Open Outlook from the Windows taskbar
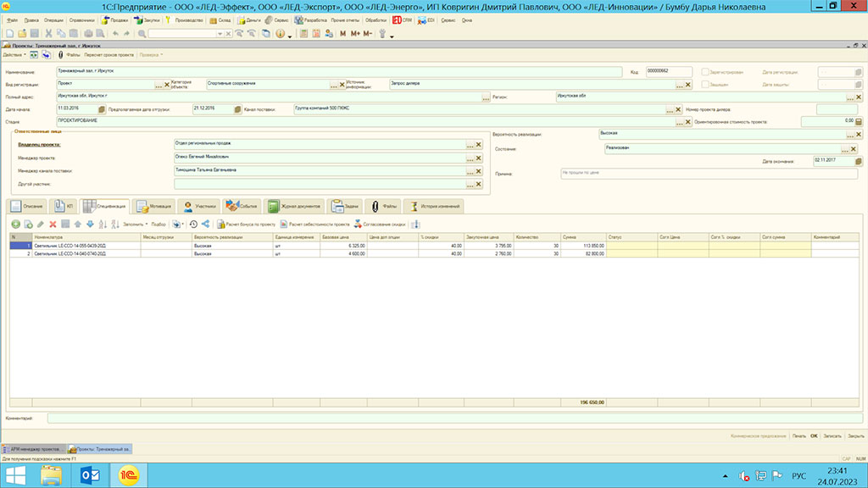This screenshot has height=488, width=868. tap(91, 475)
